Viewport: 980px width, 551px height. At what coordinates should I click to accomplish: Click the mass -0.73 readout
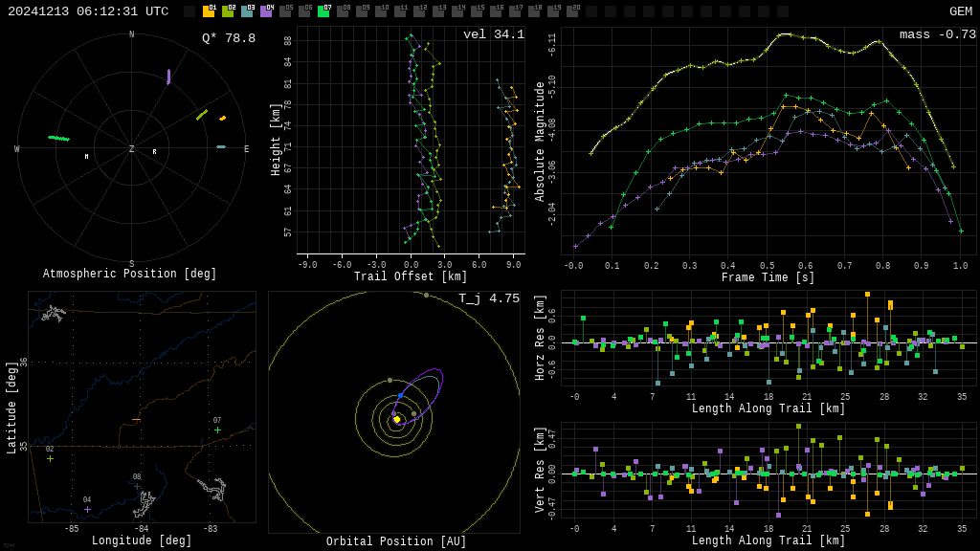point(937,34)
